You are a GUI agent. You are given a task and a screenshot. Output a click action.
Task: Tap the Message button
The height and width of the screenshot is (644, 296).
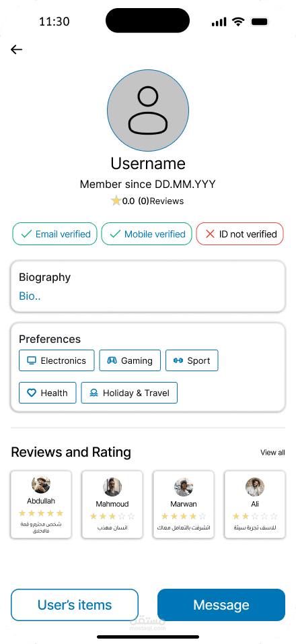[x=221, y=605]
